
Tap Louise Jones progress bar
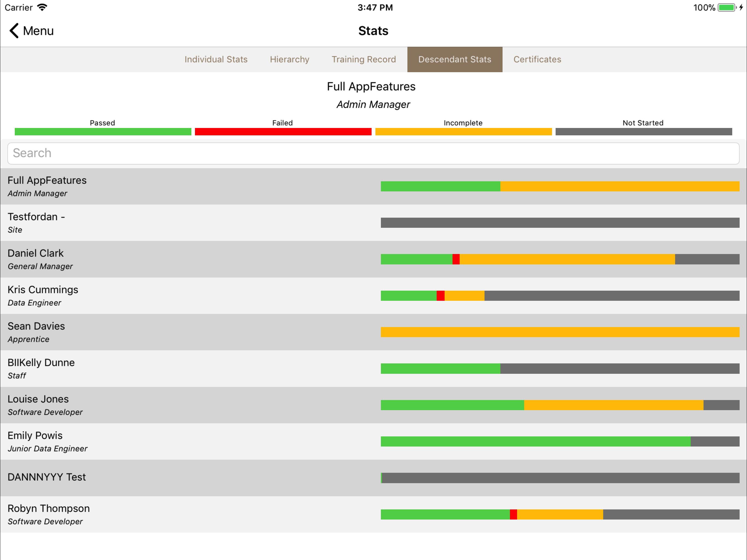tap(560, 405)
